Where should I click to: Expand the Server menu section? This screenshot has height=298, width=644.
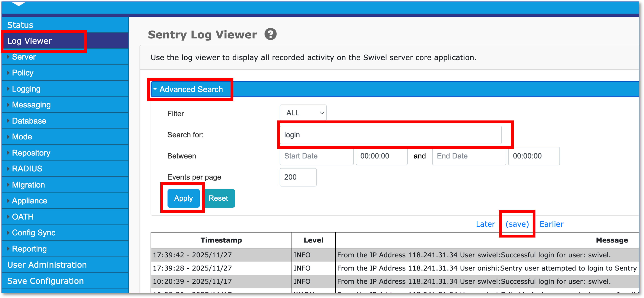pos(24,57)
